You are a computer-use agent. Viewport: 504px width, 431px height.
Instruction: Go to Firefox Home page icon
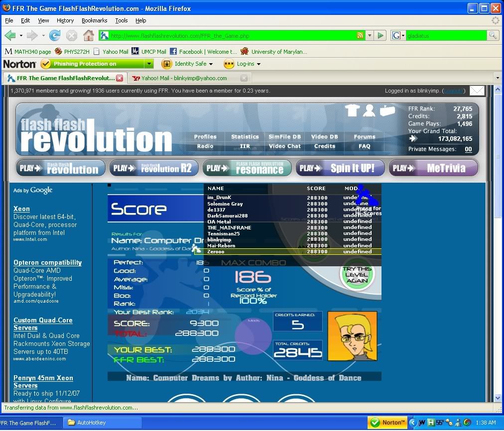click(x=88, y=35)
